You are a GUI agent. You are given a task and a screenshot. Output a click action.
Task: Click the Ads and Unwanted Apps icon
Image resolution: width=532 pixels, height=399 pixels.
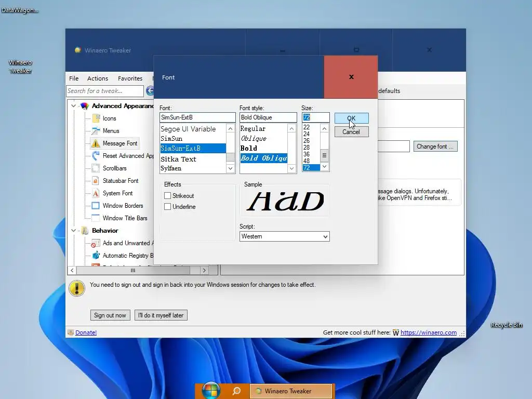[x=96, y=243]
